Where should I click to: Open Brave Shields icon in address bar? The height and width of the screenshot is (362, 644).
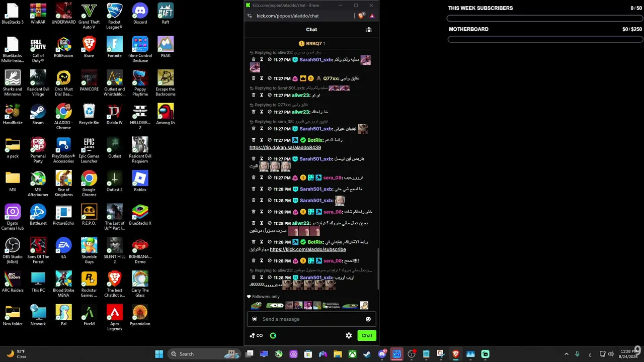click(361, 16)
